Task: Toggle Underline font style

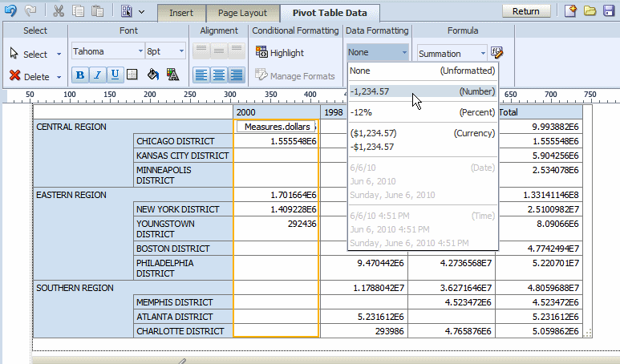Action: (115, 75)
